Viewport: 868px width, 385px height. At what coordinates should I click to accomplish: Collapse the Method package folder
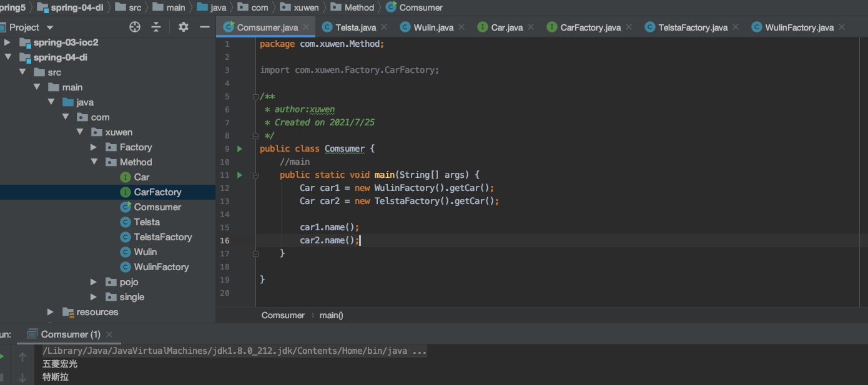(x=94, y=162)
